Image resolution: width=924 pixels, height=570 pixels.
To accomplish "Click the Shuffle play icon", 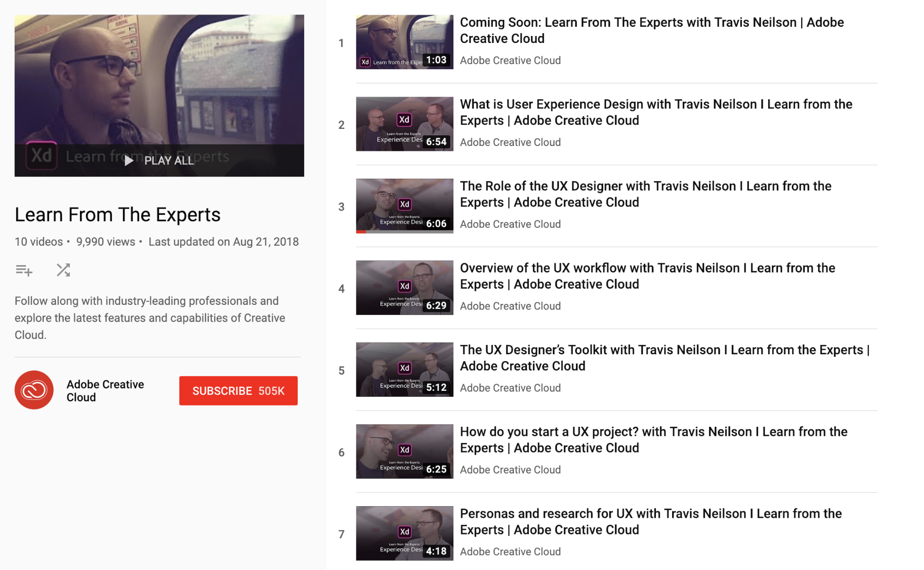I will [63, 270].
